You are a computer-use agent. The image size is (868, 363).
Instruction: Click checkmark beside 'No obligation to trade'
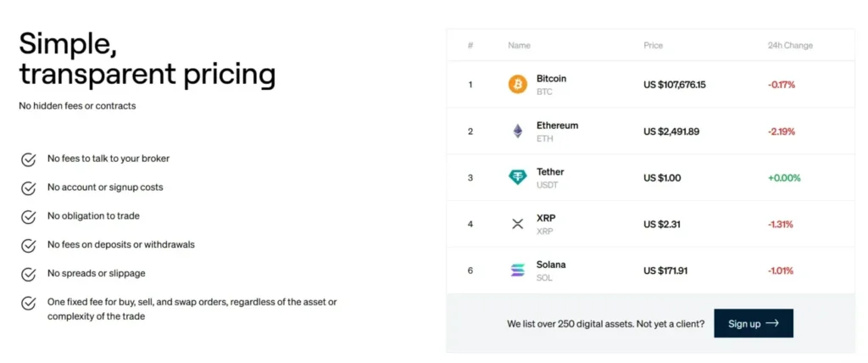click(29, 216)
